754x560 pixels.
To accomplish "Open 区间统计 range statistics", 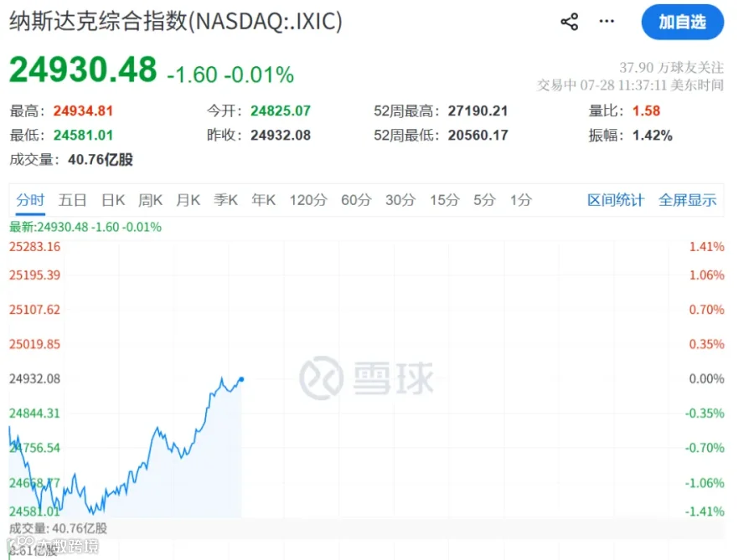I will point(615,199).
